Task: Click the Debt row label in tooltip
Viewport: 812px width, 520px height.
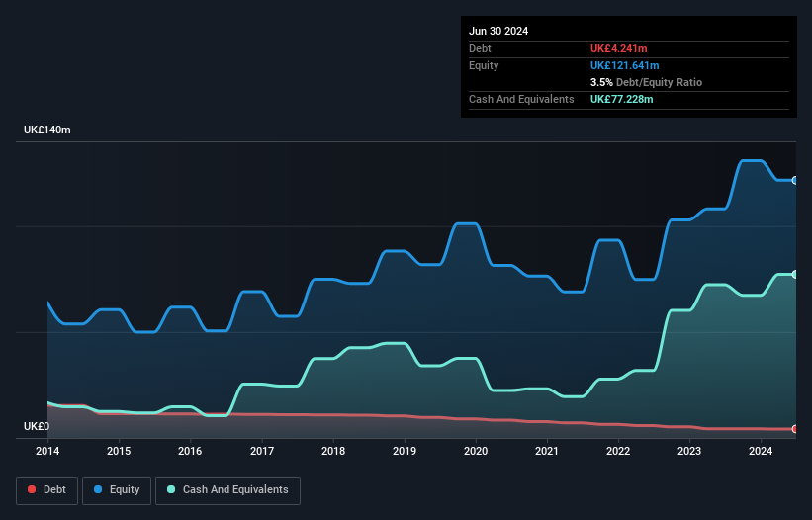Action: click(480, 48)
